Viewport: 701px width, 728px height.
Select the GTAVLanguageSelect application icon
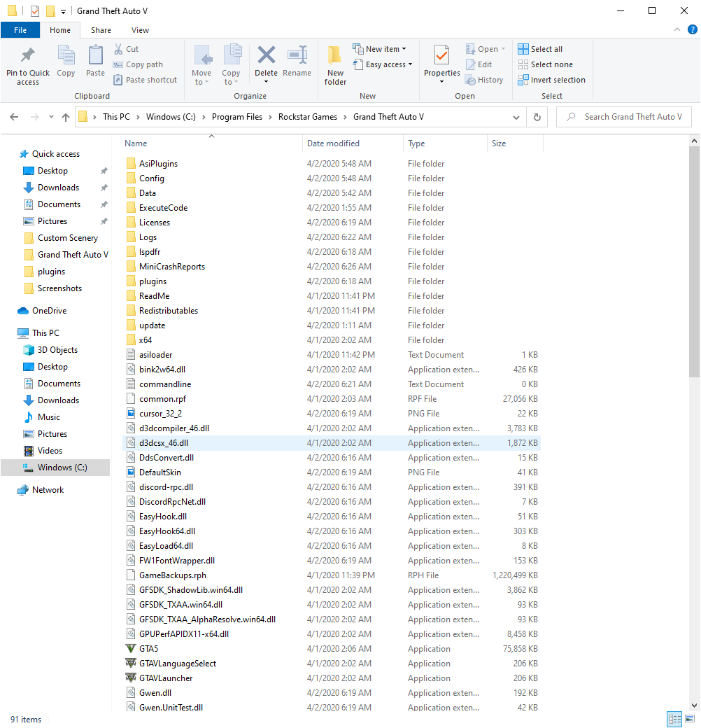click(x=131, y=664)
